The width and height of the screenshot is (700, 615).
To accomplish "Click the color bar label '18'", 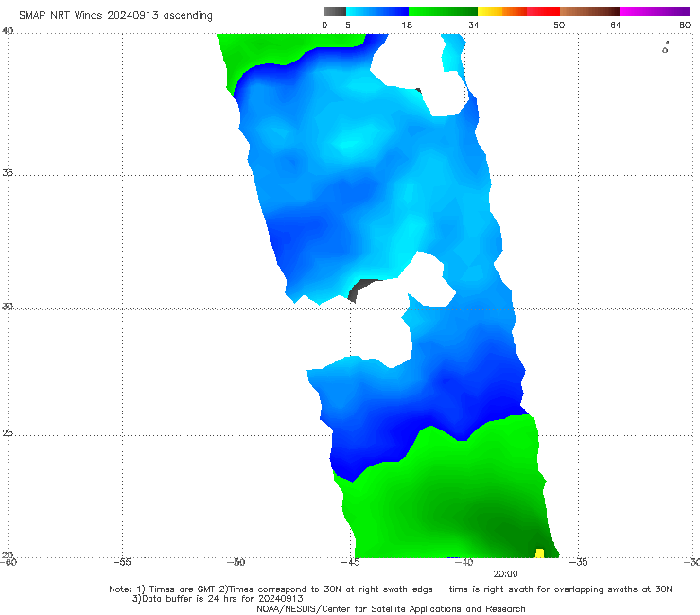I will (x=407, y=25).
